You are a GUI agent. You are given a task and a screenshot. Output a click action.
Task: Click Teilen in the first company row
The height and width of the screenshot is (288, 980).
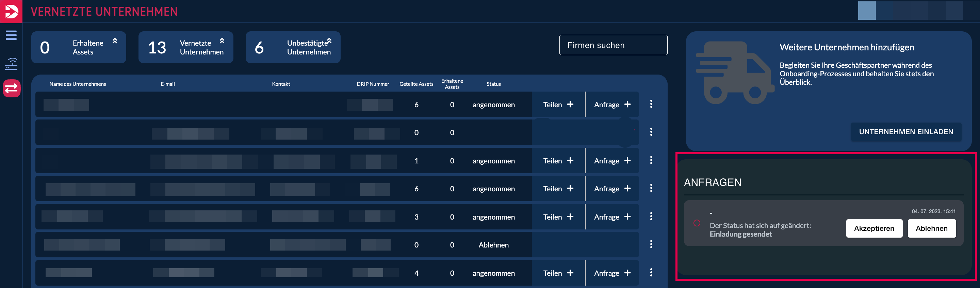[558, 105]
